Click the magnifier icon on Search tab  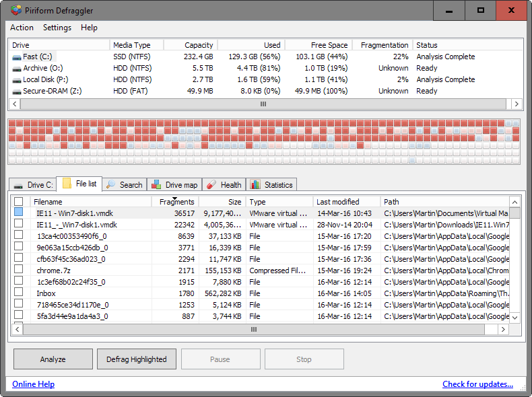(110, 184)
